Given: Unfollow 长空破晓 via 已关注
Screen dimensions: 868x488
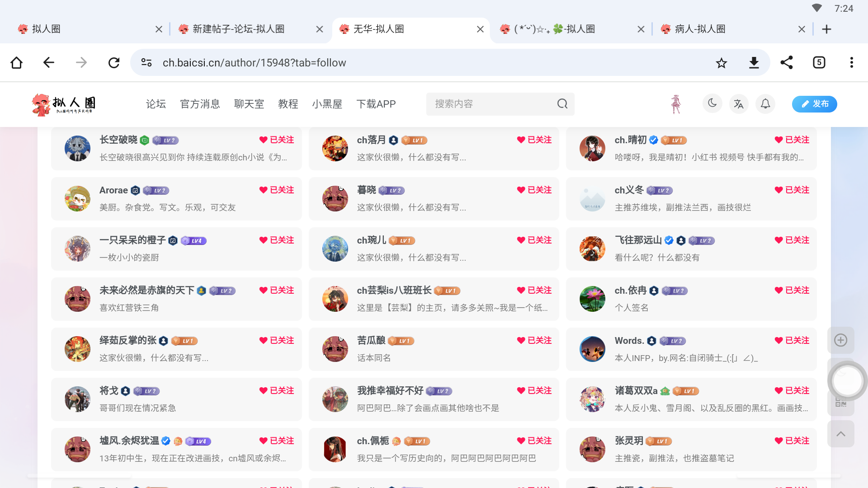Looking at the screenshot, I should [x=277, y=140].
